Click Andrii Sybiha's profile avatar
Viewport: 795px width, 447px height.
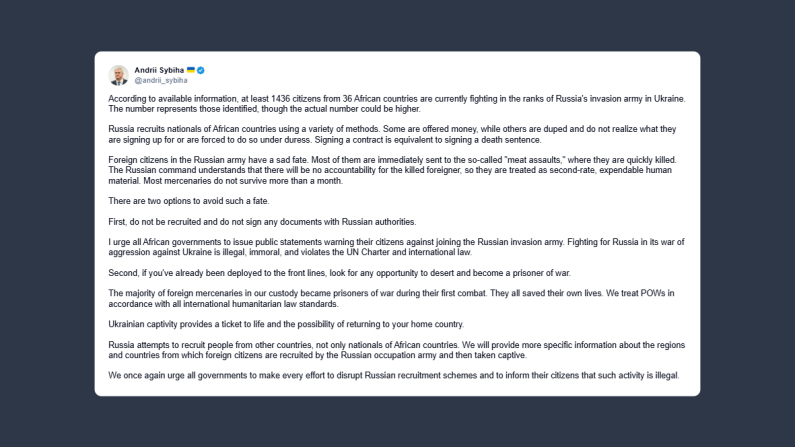pos(118,74)
